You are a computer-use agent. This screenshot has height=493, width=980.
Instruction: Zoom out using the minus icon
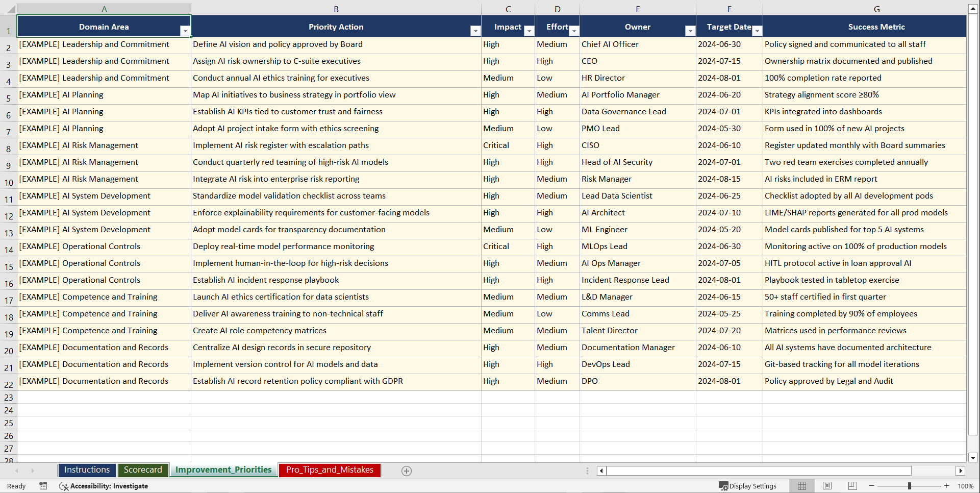coord(871,486)
